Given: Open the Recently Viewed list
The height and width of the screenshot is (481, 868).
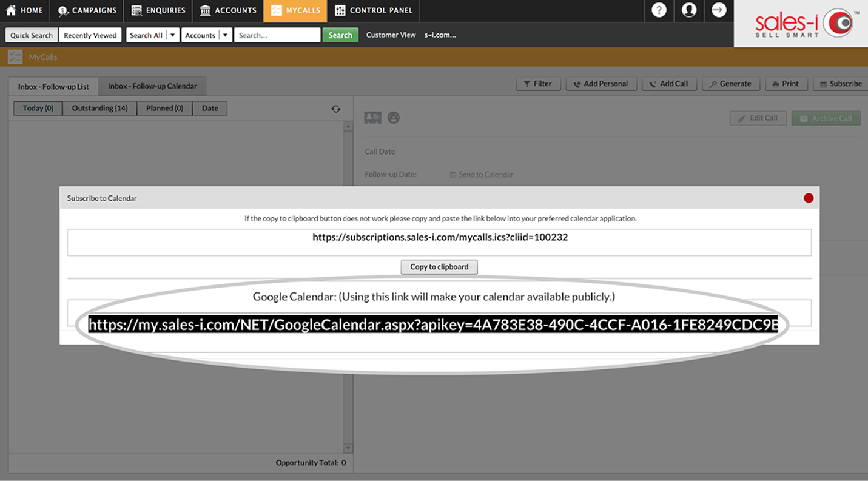Looking at the screenshot, I should click(x=90, y=35).
